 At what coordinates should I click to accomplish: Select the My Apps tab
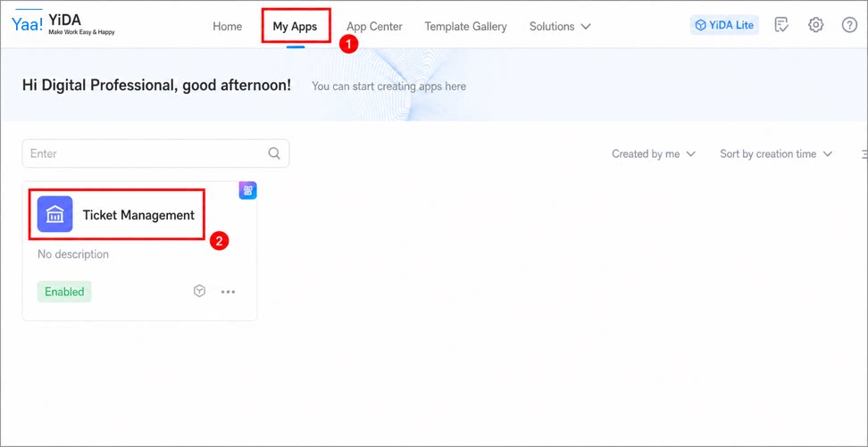coord(295,26)
